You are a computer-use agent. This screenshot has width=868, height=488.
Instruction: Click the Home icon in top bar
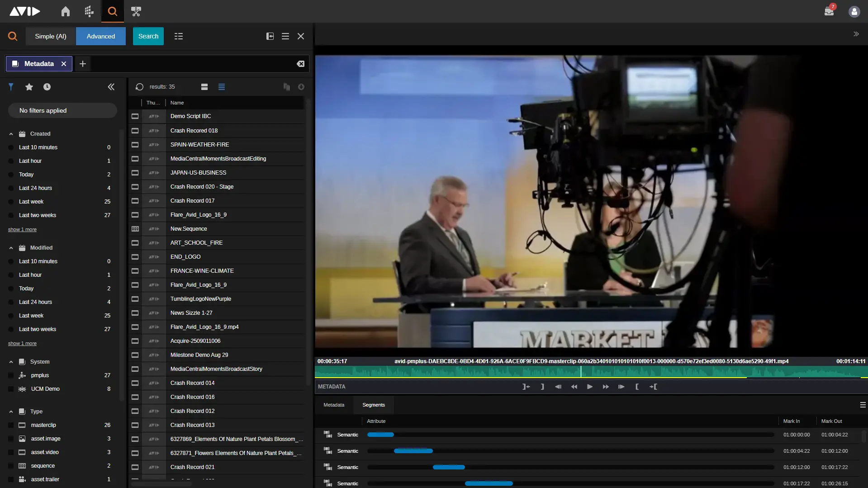click(66, 11)
